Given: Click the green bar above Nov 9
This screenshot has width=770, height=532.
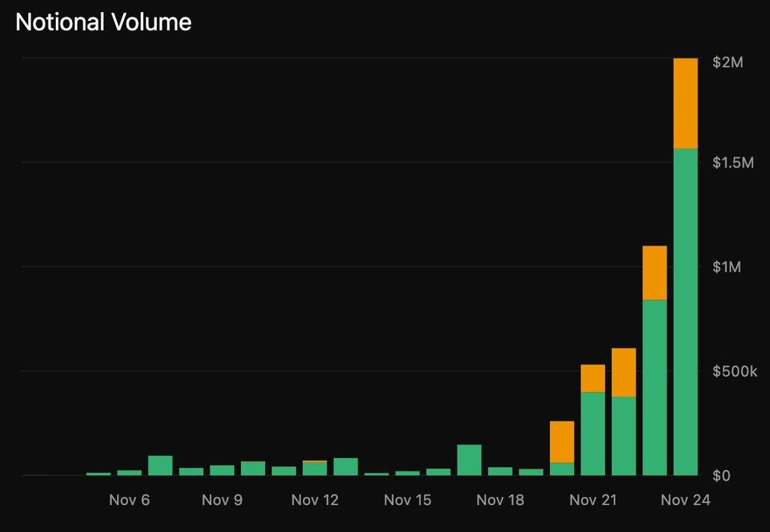Looking at the screenshot, I should click(222, 470).
